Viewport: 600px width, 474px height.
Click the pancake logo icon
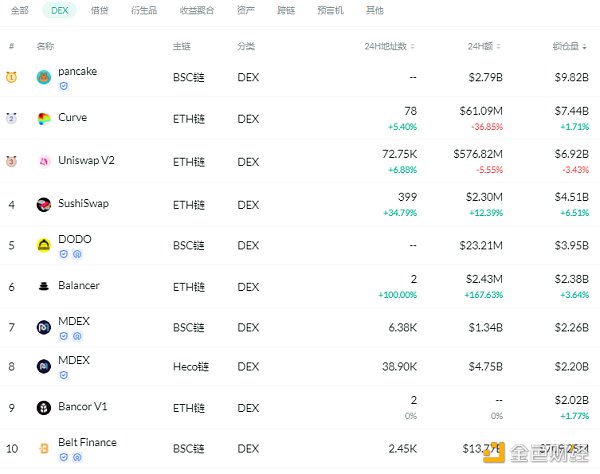pyautogui.click(x=44, y=77)
